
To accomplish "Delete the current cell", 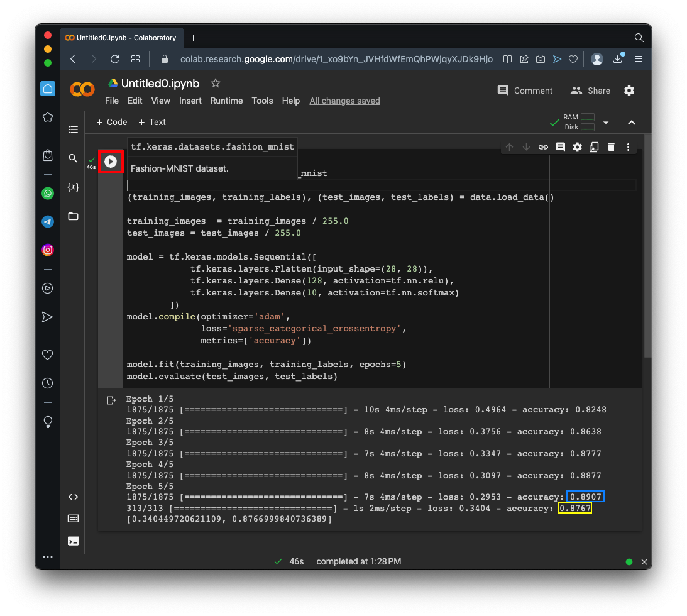I will point(611,147).
